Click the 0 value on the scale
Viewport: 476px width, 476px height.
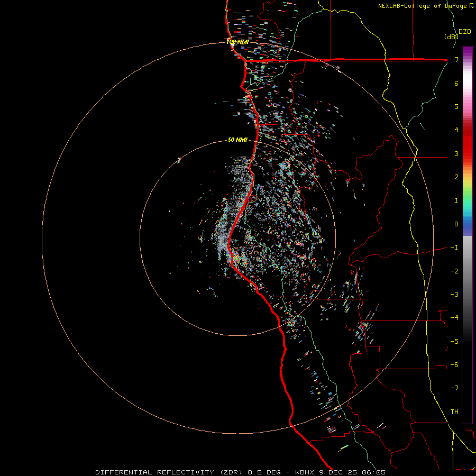[x=456, y=224]
